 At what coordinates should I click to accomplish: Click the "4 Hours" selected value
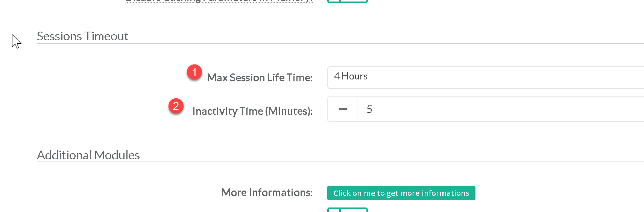pyautogui.click(x=351, y=76)
